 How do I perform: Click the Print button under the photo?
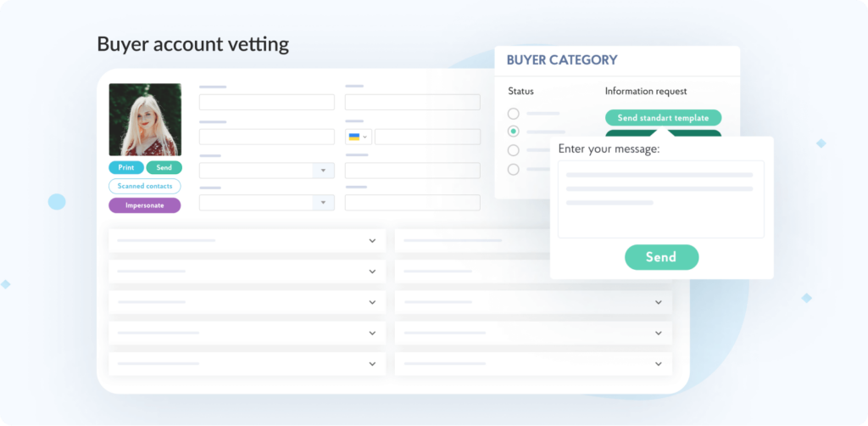(126, 168)
